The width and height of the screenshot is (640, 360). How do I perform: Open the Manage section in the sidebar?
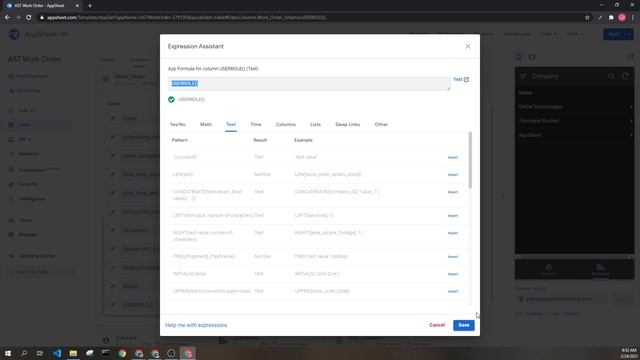(x=28, y=235)
